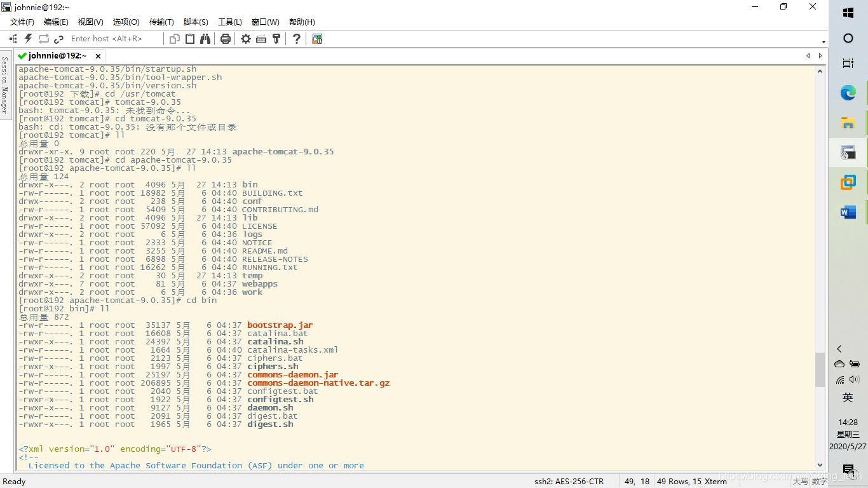Open the toolbar options dropdown arrow
The height and width of the screenshot is (488, 868).
click(824, 42)
